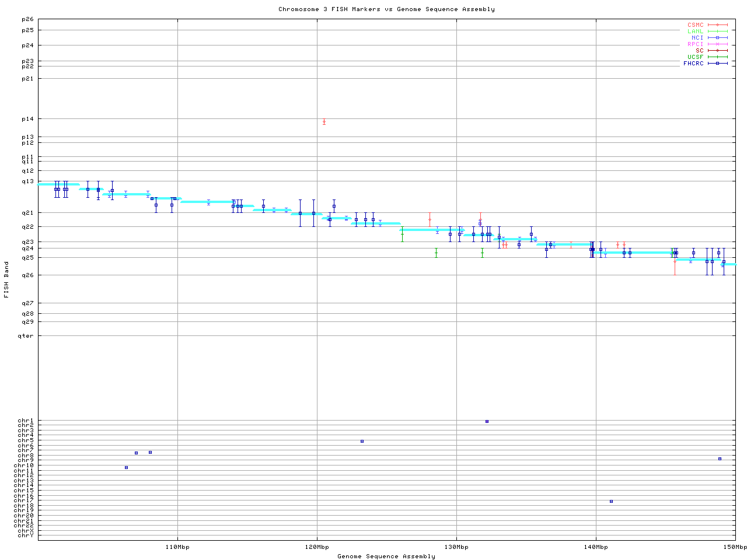Select the isolated data point near p14
This screenshot has height=560, width=747.
324,122
